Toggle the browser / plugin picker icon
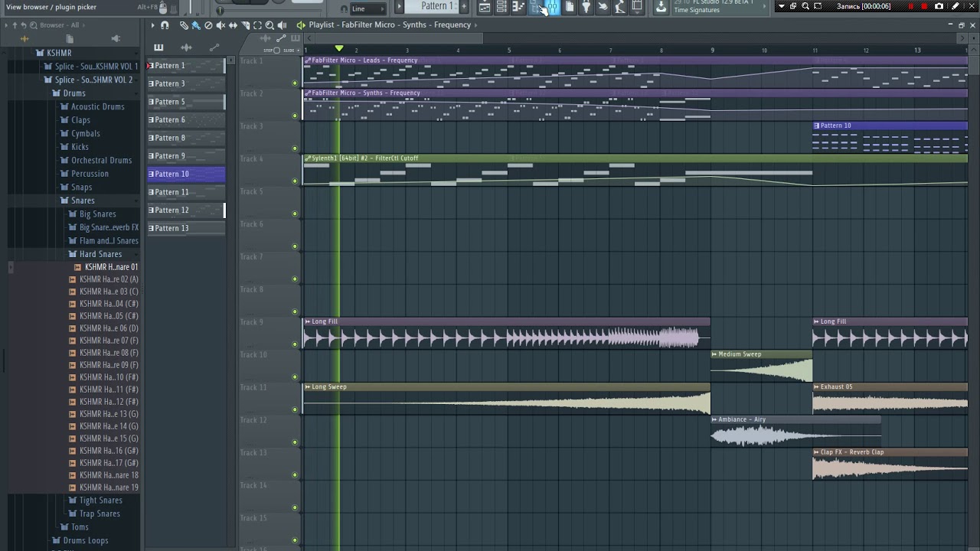The image size is (980, 551). (535, 7)
